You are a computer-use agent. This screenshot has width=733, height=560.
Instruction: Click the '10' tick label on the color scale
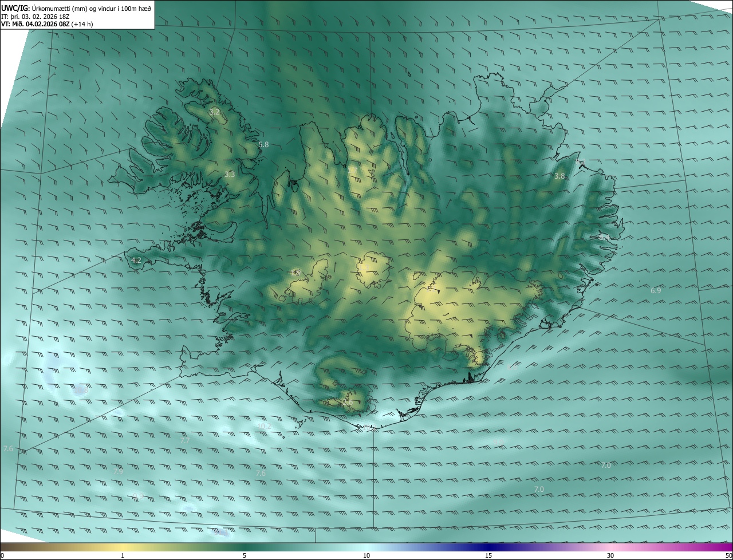pyautogui.click(x=366, y=555)
